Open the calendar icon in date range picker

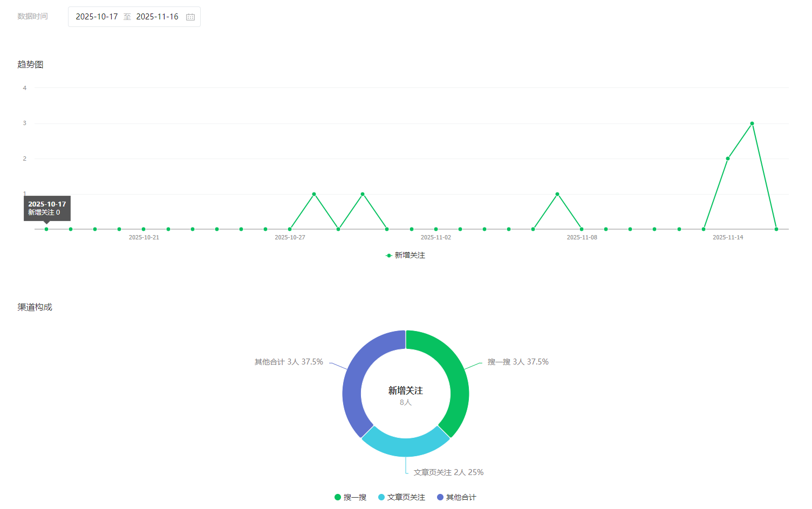tap(190, 17)
